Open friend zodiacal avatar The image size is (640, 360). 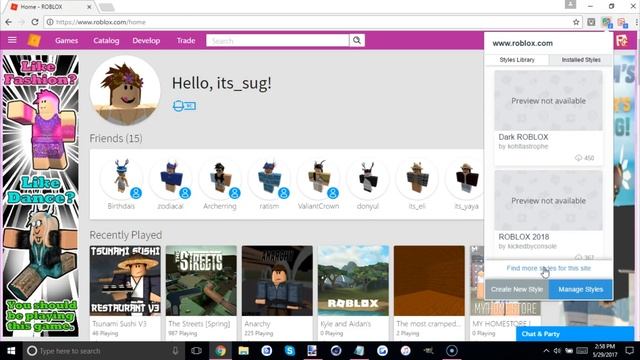170,179
